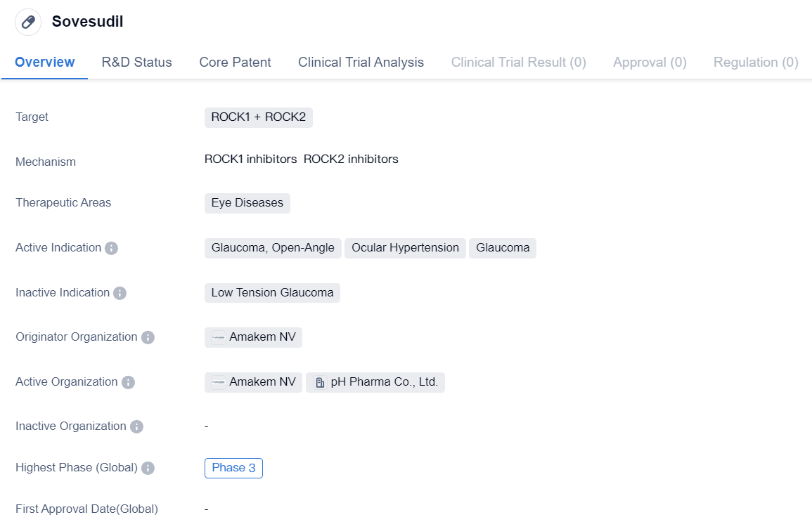Click info icon beside Active Organization
Screen dimensions: 812x529
tap(128, 382)
